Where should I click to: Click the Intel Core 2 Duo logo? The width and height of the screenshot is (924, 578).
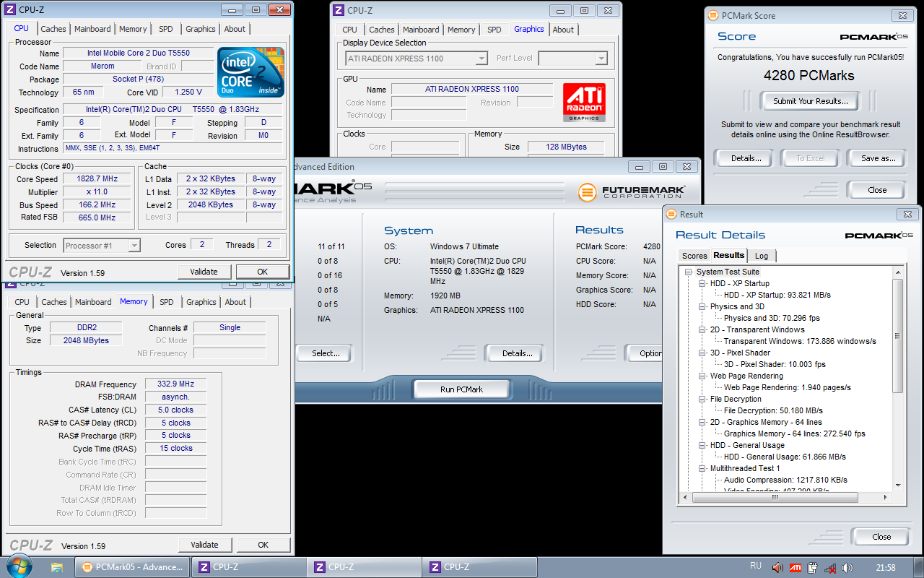point(250,72)
